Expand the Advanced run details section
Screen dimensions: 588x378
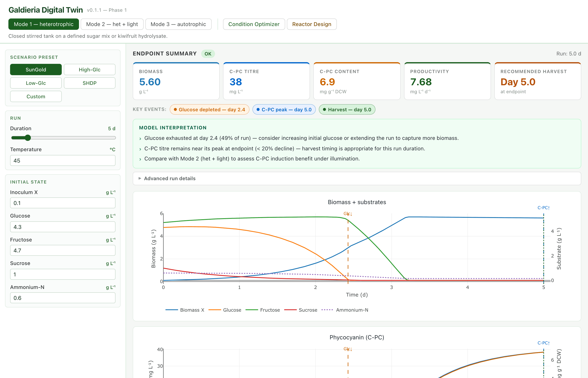[x=357, y=178]
